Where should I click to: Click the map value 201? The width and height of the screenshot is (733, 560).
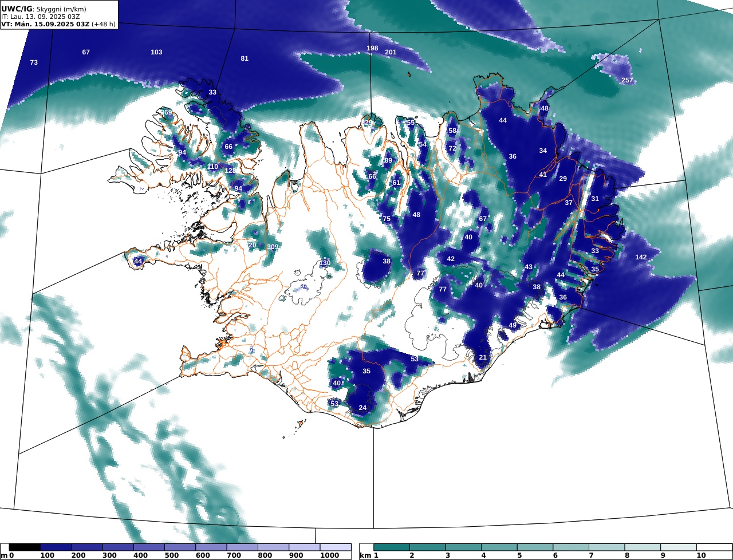coord(391,52)
